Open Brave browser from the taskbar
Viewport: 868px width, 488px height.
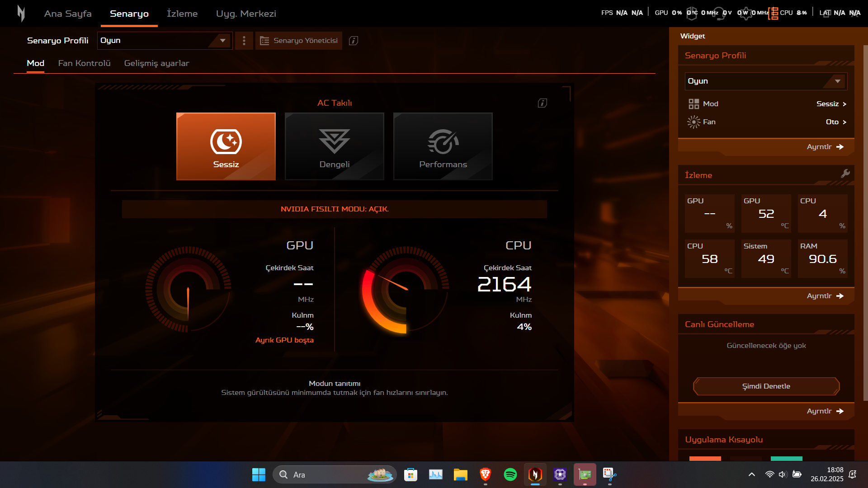point(485,474)
